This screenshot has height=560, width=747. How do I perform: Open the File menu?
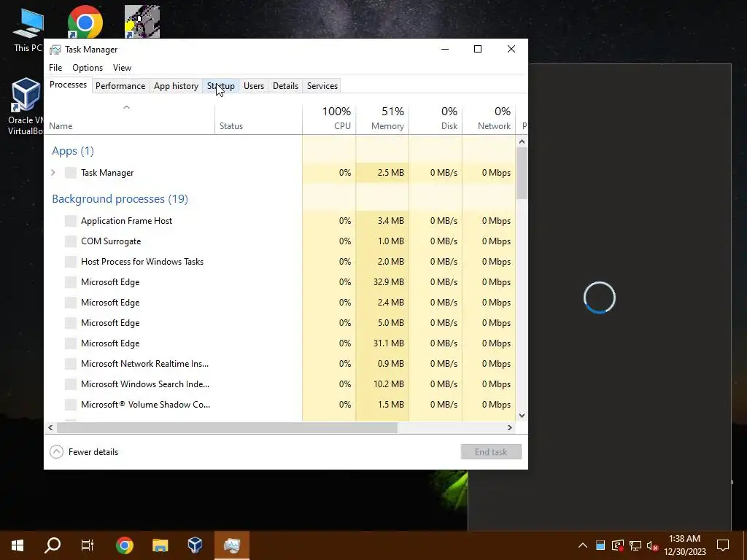click(55, 68)
